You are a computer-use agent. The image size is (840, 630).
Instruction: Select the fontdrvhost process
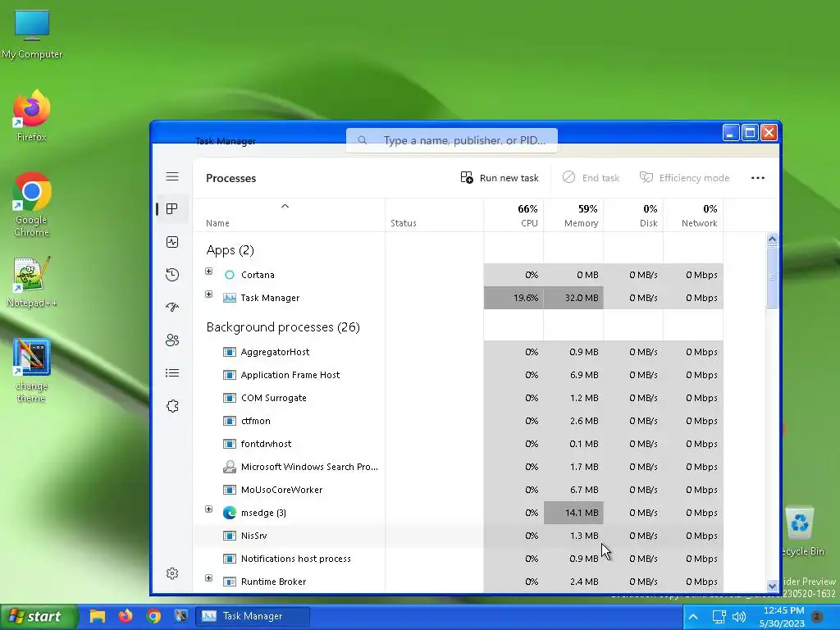point(458,444)
